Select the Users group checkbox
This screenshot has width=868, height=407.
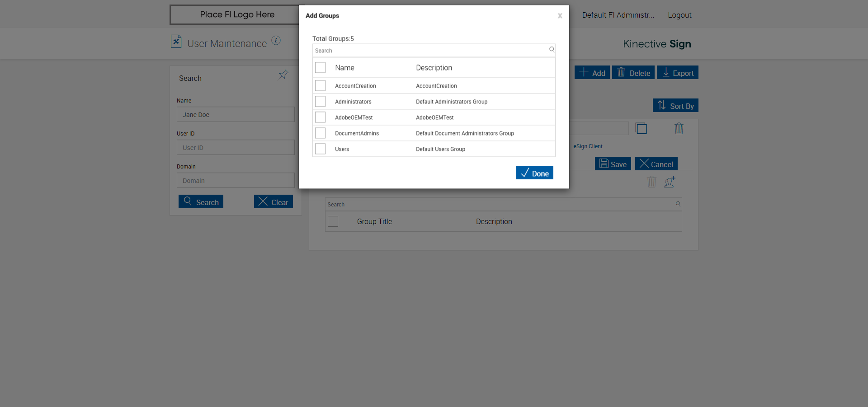(321, 149)
